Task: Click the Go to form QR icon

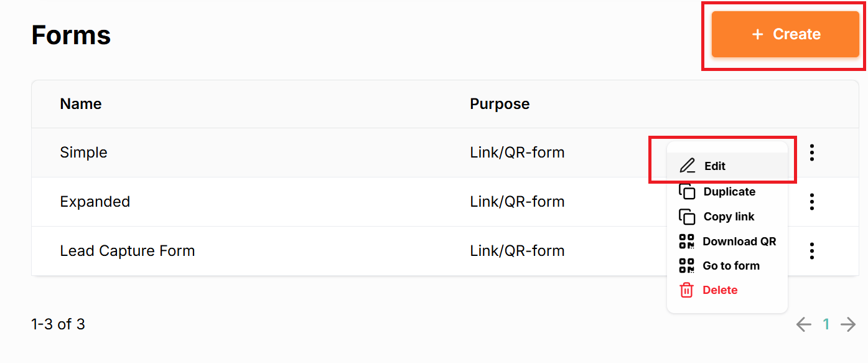Action: [686, 266]
